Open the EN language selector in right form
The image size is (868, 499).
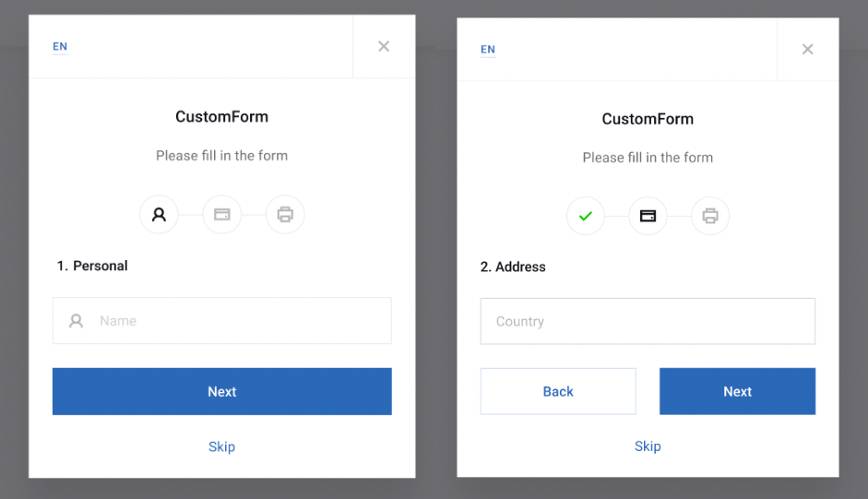point(488,49)
